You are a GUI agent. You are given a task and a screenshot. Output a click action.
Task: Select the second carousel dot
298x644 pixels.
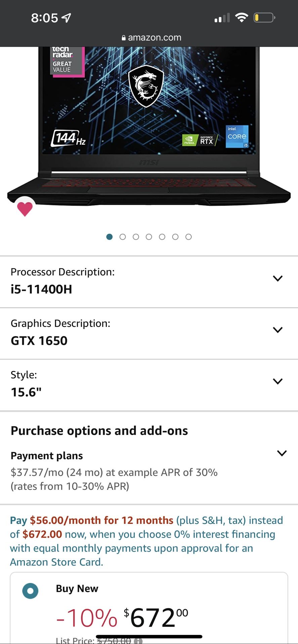pos(123,237)
